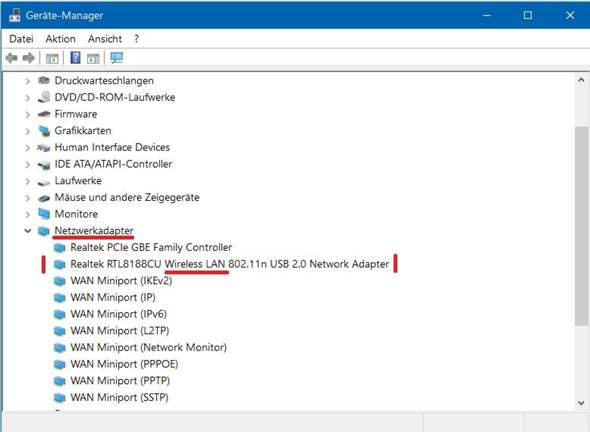Click the Realtek RTL8188CU adapter icon

[x=59, y=264]
